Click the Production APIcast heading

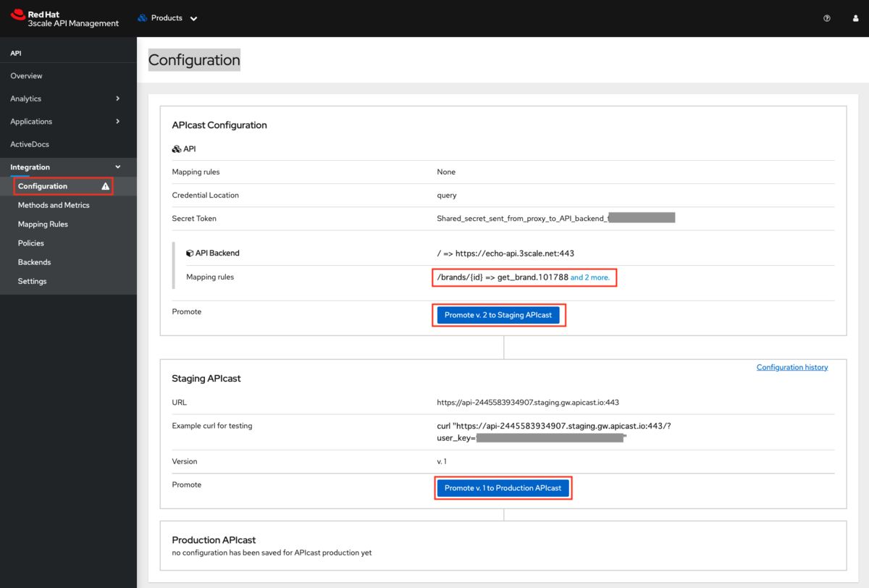(214, 540)
